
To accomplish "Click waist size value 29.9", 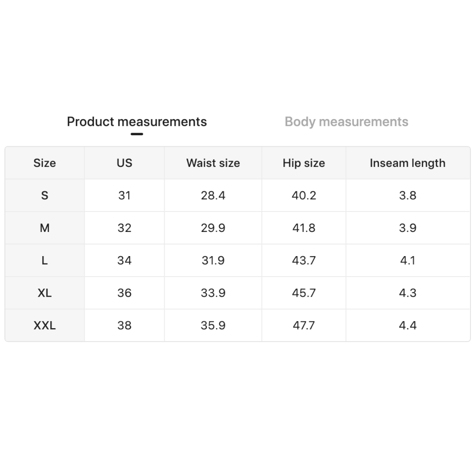I will tap(213, 228).
